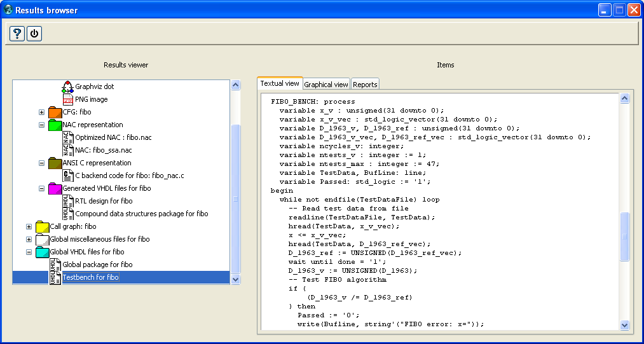Click the Graphviz dot graph icon
This screenshot has height=344, width=644.
(68, 86)
